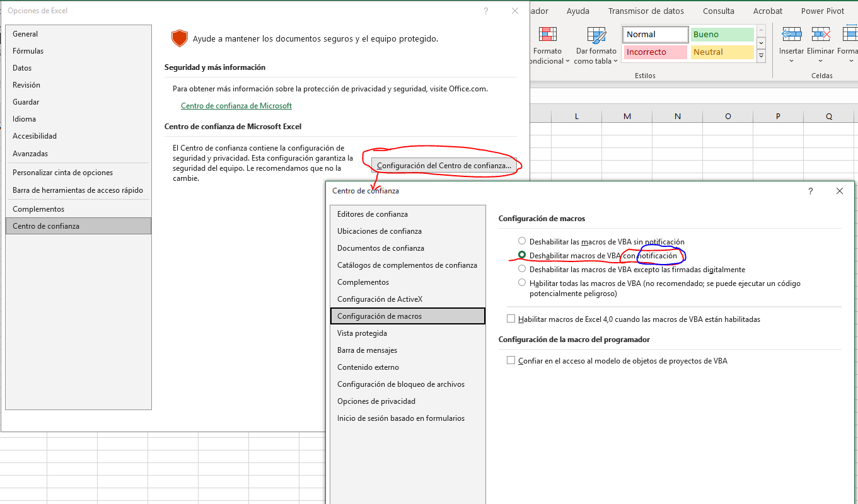This screenshot has height=504, width=858.
Task: Select Habilitar todas las macros de VBA
Action: [522, 283]
